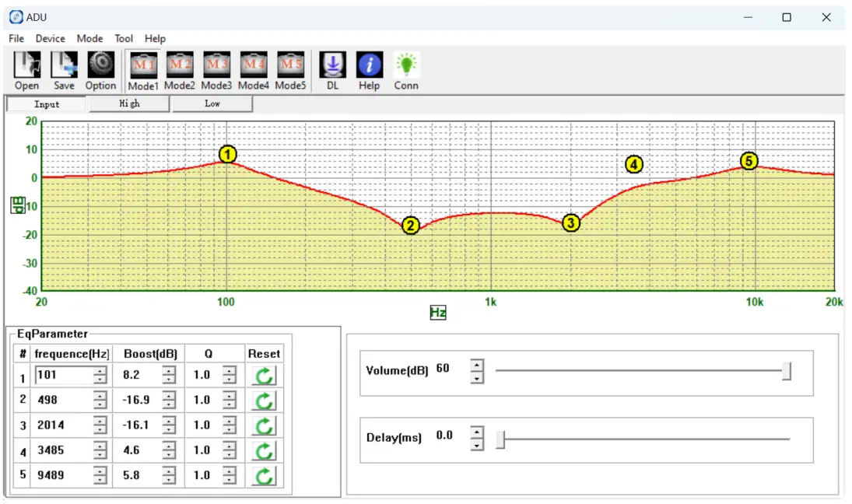Select EQ node 3 on the graph
The width and height of the screenshot is (852, 504).
click(x=570, y=222)
